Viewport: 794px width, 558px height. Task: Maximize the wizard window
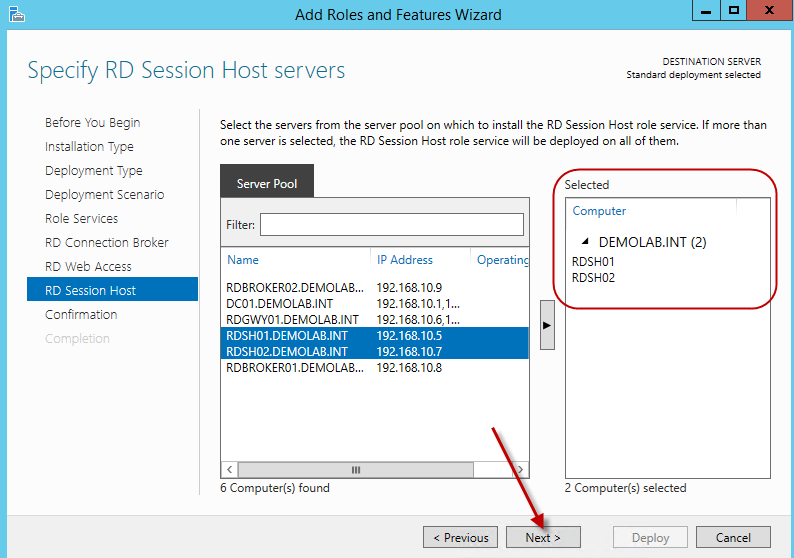coord(733,11)
